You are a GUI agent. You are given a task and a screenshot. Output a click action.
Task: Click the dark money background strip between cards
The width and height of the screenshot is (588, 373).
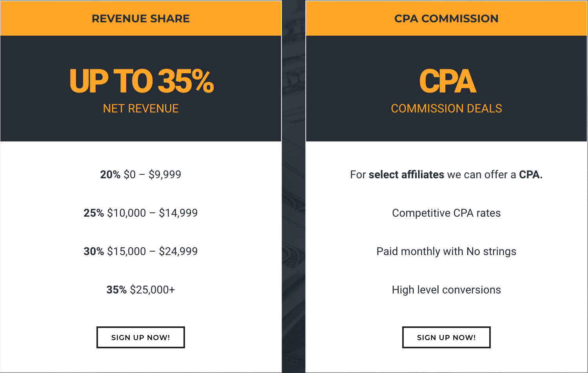(x=294, y=186)
